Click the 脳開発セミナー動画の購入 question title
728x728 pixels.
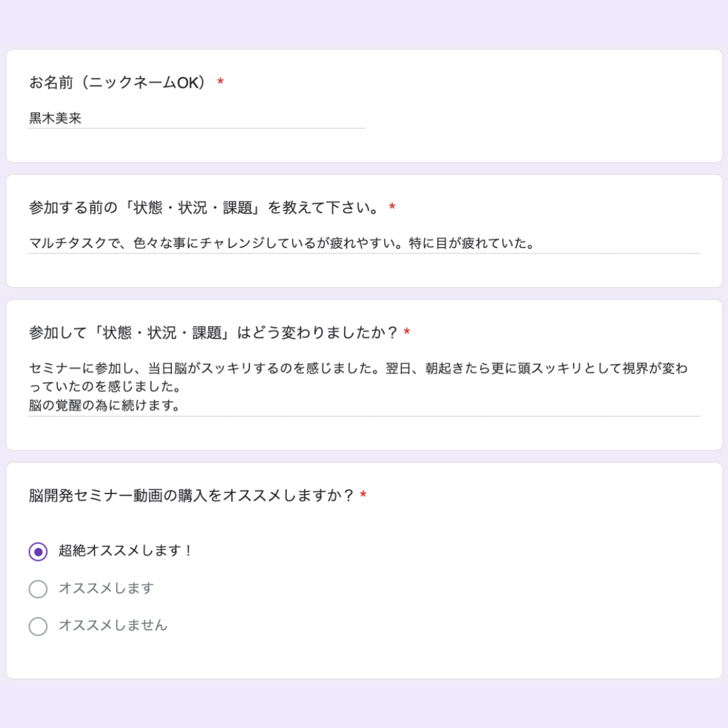point(191,495)
